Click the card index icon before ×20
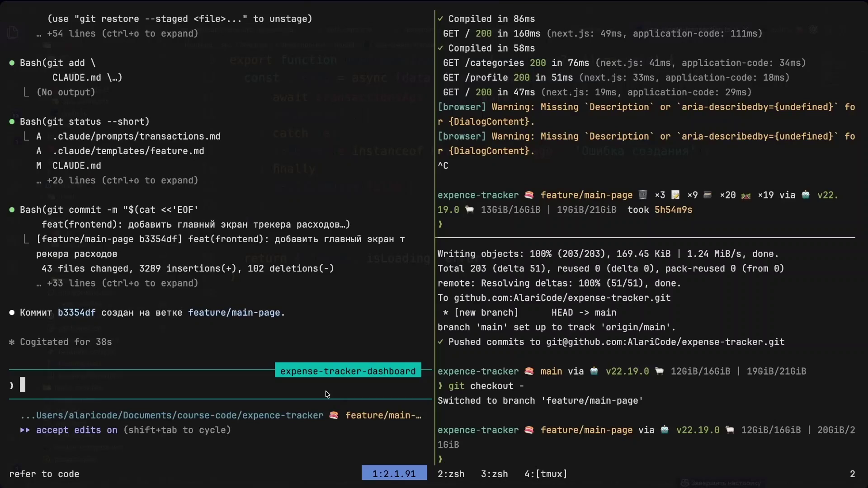The height and width of the screenshot is (488, 868). tap(708, 195)
